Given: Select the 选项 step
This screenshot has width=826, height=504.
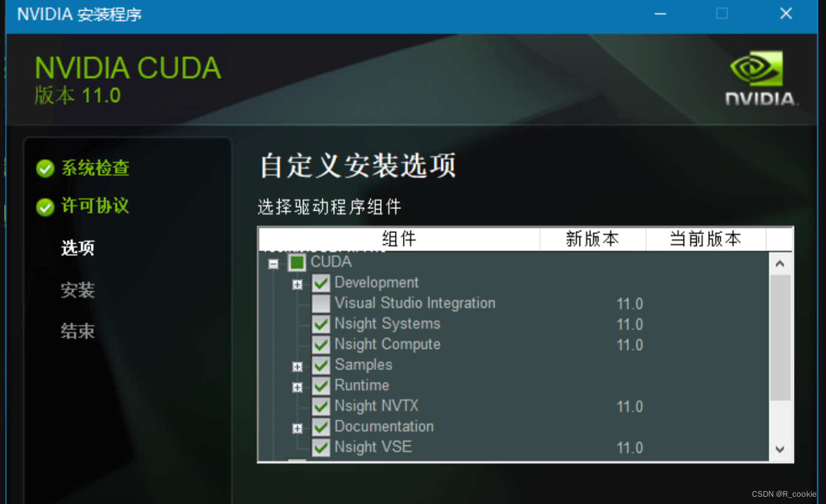Looking at the screenshot, I should (78, 248).
